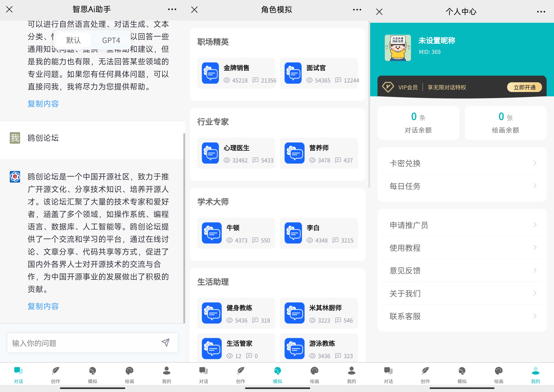Switch to 对话 tab in 角色模拟 screen
This screenshot has width=554, height=392.
click(x=203, y=375)
